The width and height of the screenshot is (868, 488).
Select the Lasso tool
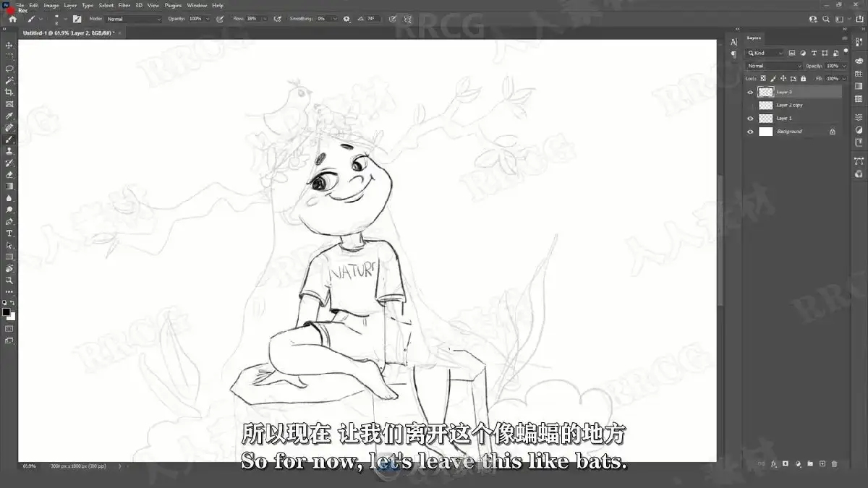(x=9, y=69)
